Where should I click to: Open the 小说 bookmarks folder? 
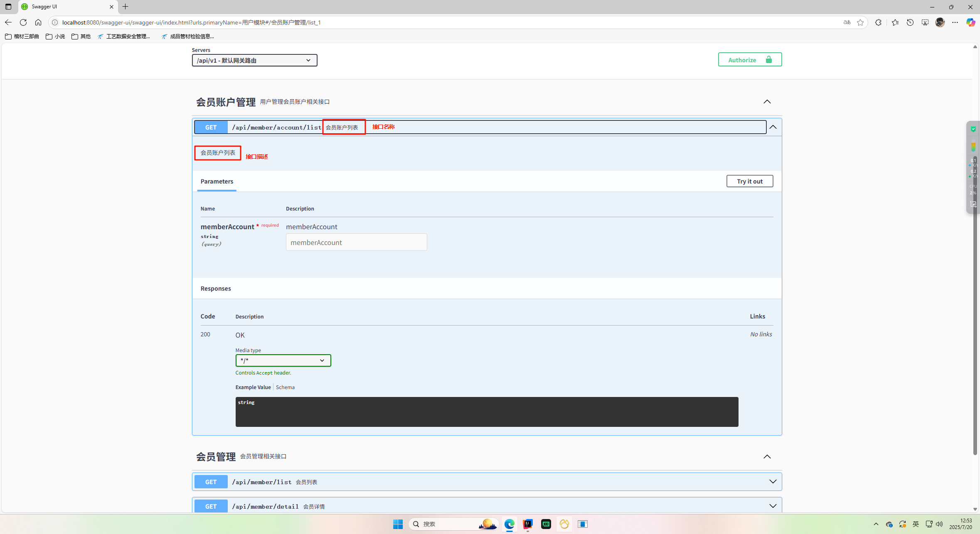pos(55,36)
